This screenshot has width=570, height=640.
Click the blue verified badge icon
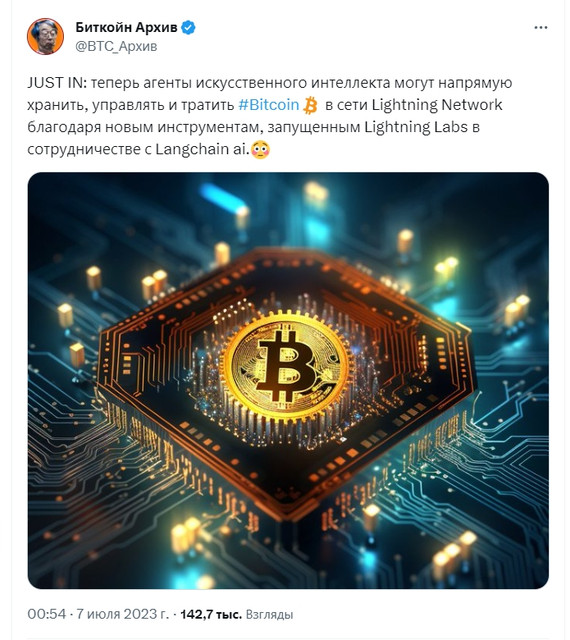[188, 27]
